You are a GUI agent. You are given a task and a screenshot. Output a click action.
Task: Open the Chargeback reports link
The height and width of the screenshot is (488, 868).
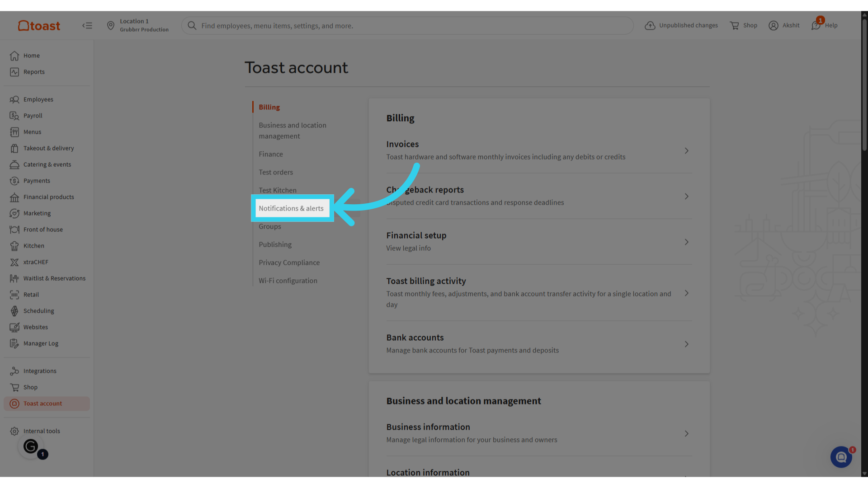pos(425,190)
